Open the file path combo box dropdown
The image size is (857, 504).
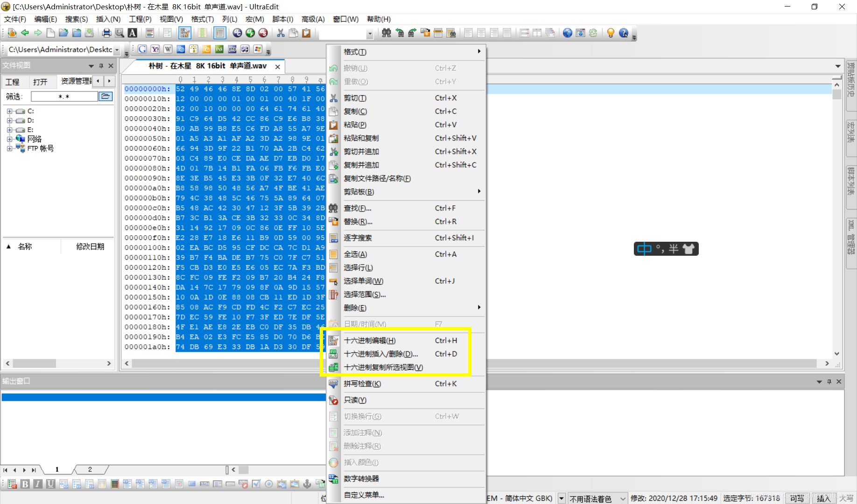coord(117,49)
